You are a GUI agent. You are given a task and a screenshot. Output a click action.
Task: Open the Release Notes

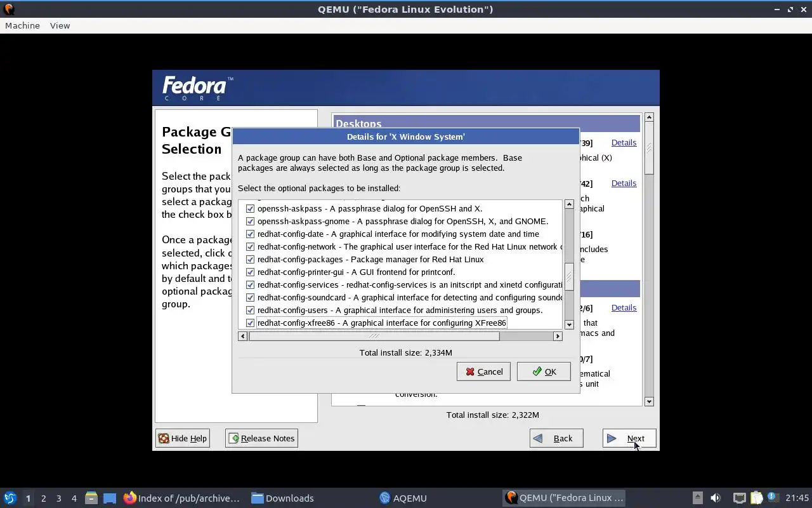point(261,438)
